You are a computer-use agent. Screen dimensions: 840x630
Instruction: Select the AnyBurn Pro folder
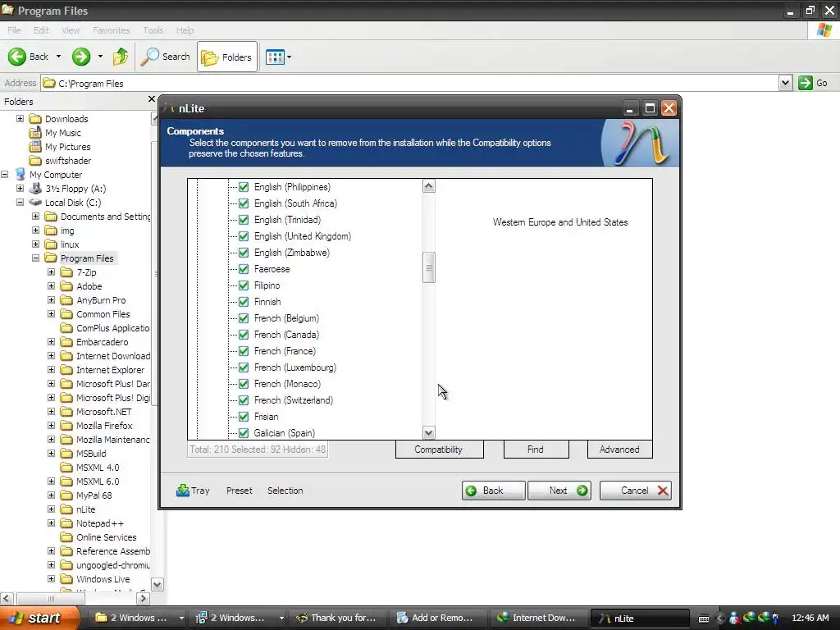tap(101, 300)
